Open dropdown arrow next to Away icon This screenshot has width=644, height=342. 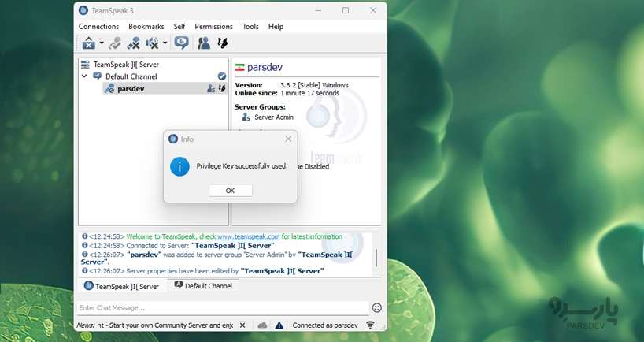[100, 43]
